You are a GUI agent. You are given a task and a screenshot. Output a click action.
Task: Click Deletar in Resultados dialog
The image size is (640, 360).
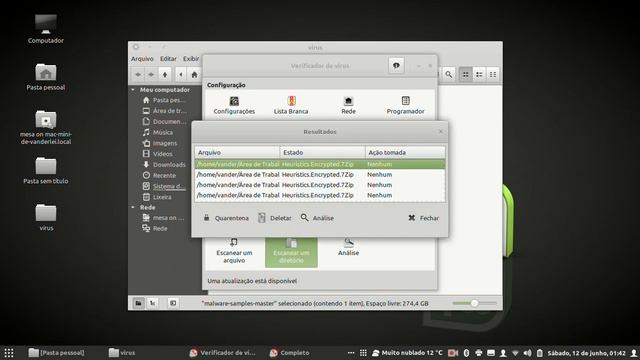[275, 218]
